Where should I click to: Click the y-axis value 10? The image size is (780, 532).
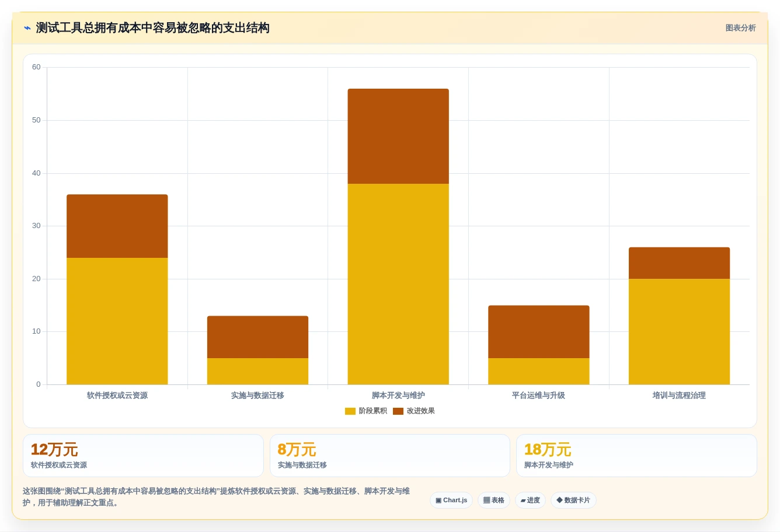[36, 331]
